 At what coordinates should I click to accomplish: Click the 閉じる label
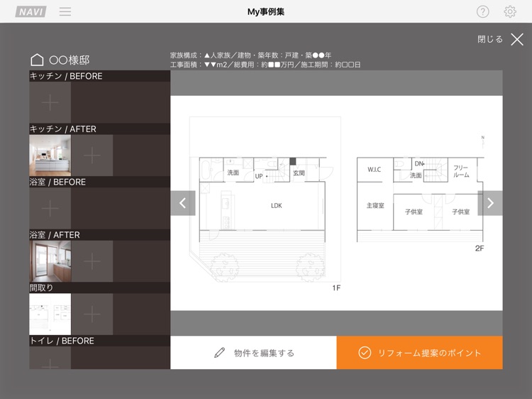(x=490, y=39)
